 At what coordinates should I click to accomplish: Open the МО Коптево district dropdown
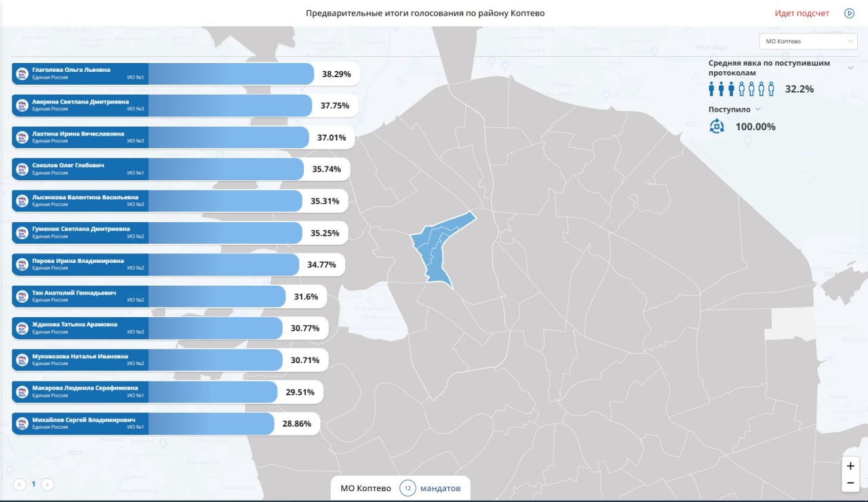[808, 41]
